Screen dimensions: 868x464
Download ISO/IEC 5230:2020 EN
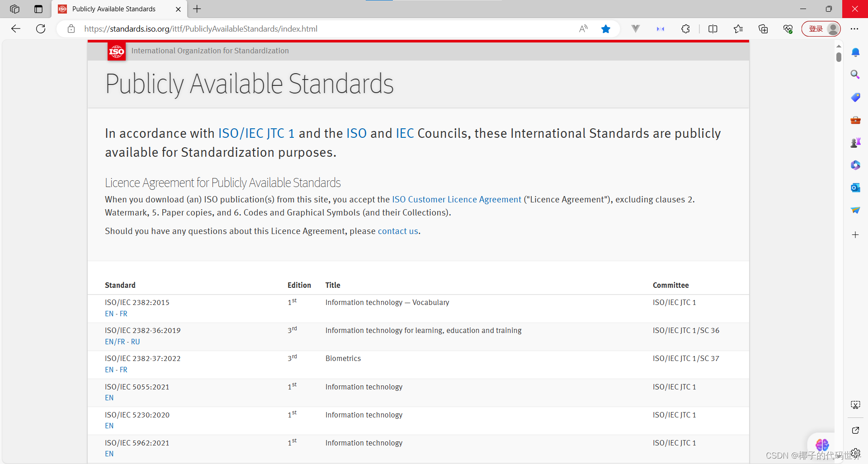tap(109, 426)
